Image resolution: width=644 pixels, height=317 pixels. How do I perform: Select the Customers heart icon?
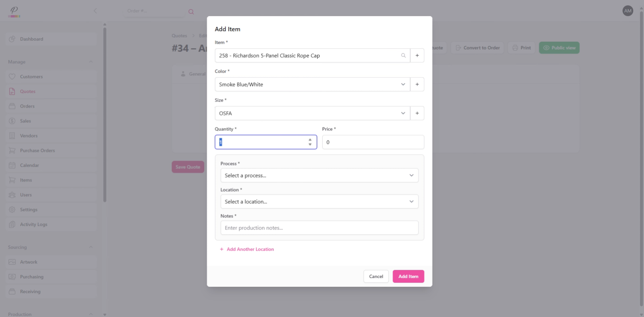[x=12, y=76]
